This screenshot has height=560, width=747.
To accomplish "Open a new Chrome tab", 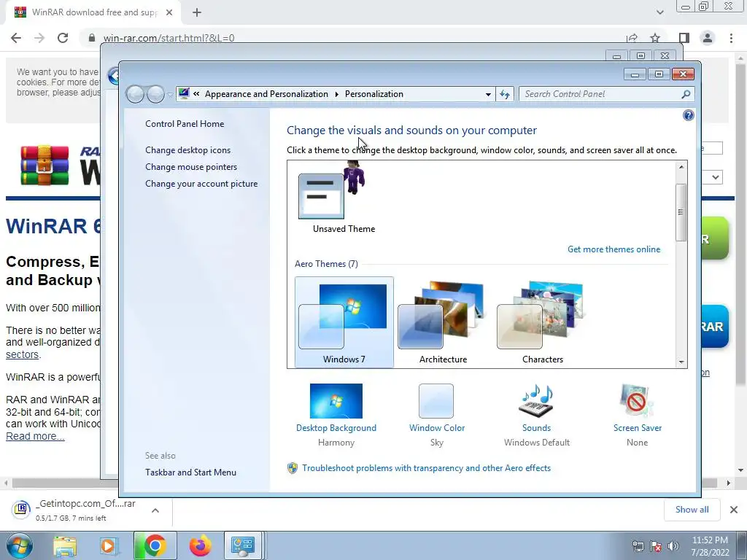I will pos(197,12).
